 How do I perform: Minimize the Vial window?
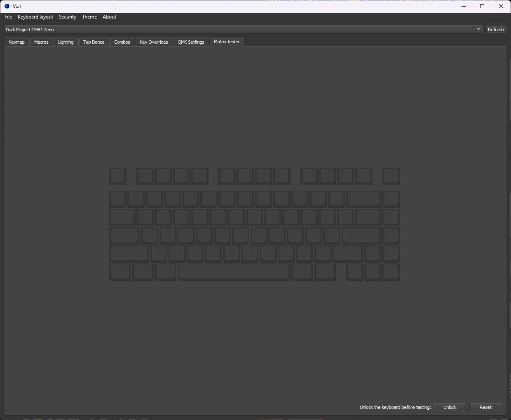(464, 6)
